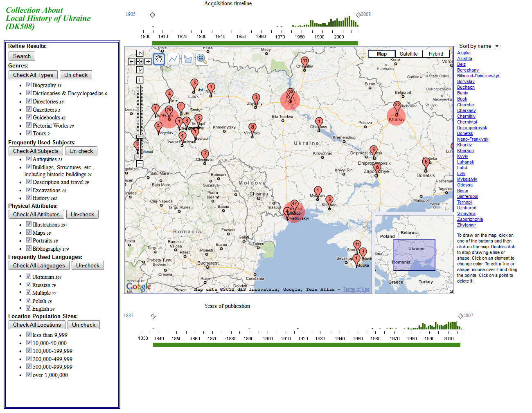This screenshot has height=413, width=532.
Task: Click the green years of publication range bar
Action: 307,345
